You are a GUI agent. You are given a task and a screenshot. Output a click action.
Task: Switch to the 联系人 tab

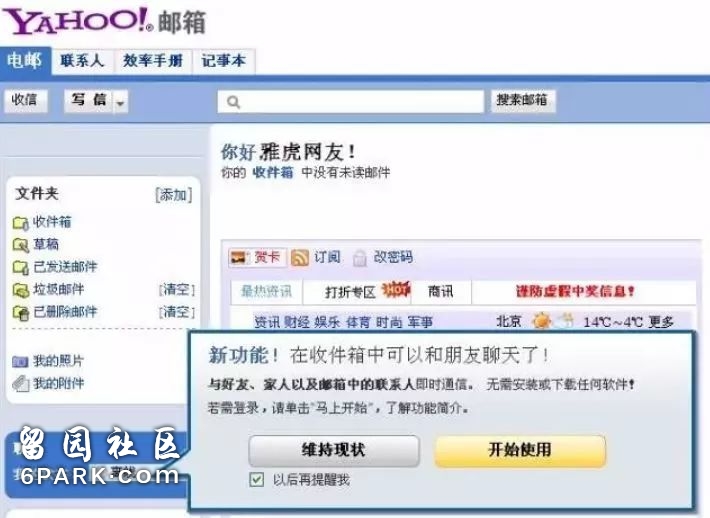[82, 61]
